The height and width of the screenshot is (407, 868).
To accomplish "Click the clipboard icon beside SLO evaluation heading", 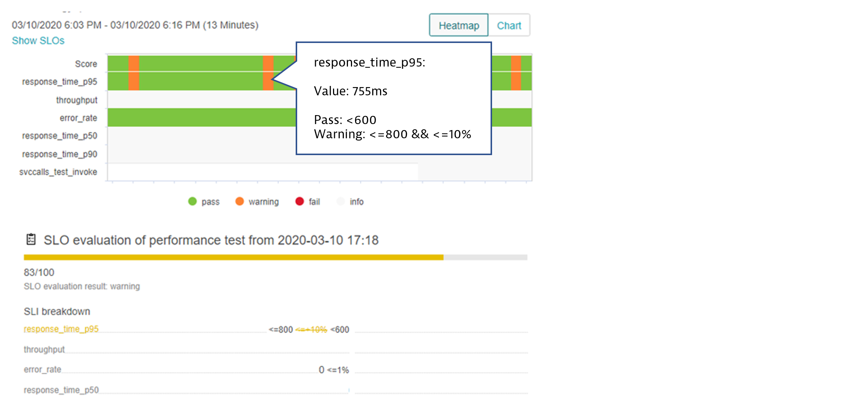I will pos(31,240).
